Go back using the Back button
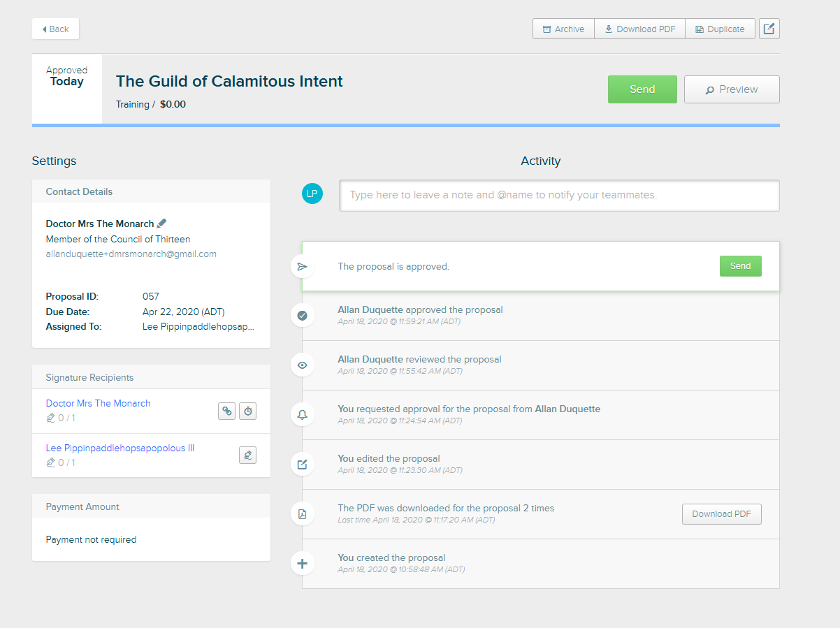Image resolution: width=840 pixels, height=628 pixels. coord(55,29)
